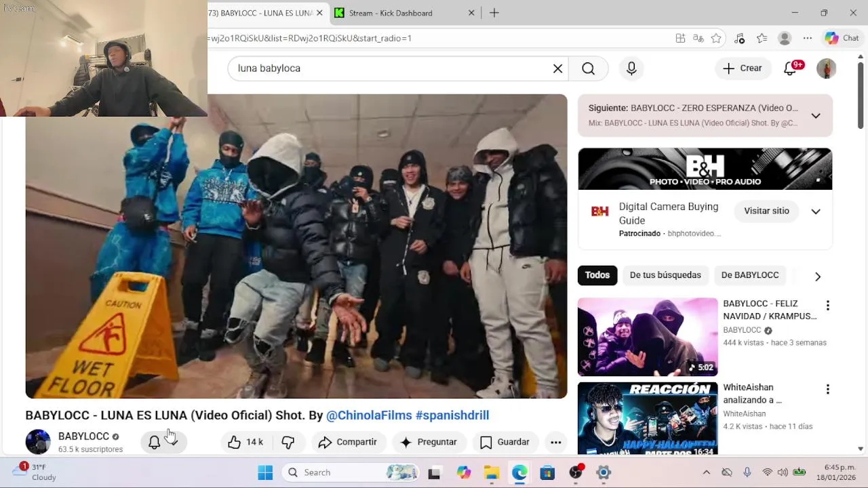Open the BABYLOCC channel avatar
The width and height of the screenshot is (868, 488).
pos(38,442)
